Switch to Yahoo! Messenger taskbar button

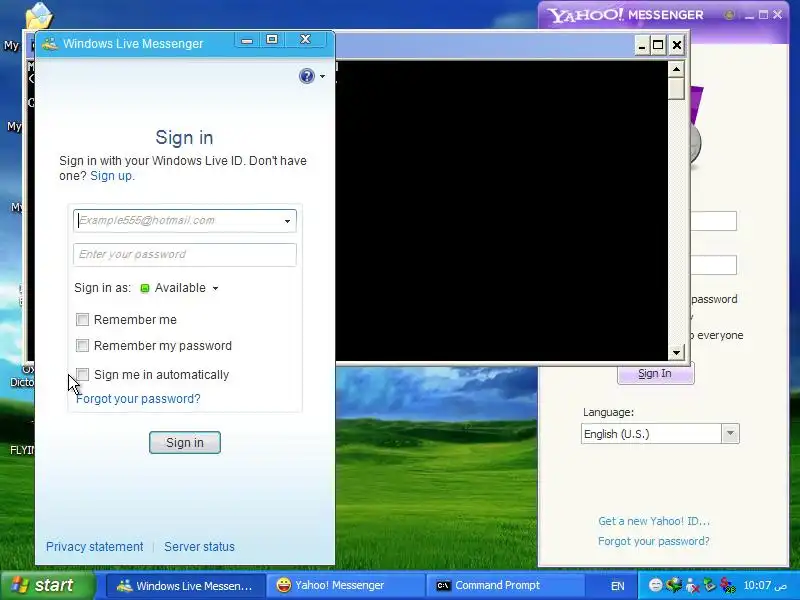coord(346,585)
